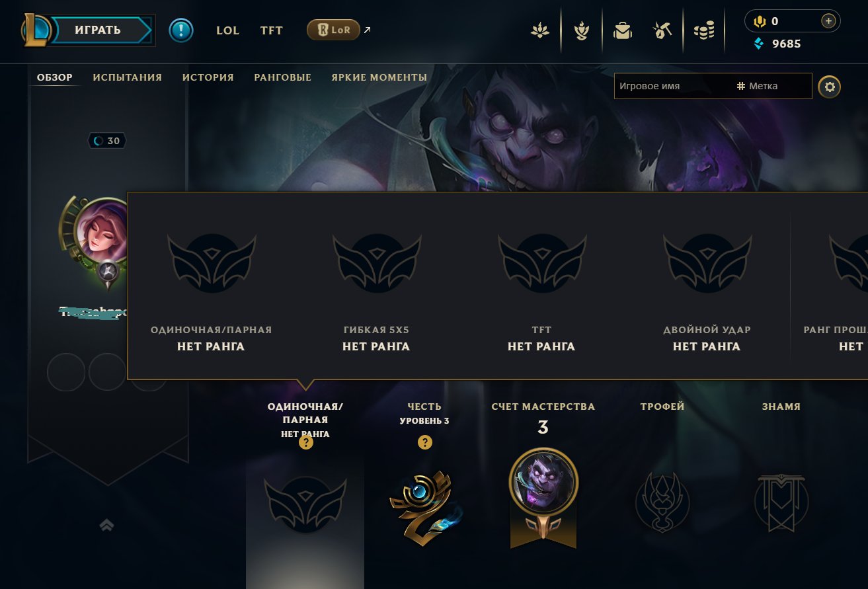Click the exclamation notification icon
868x589 pixels.
pos(180,30)
